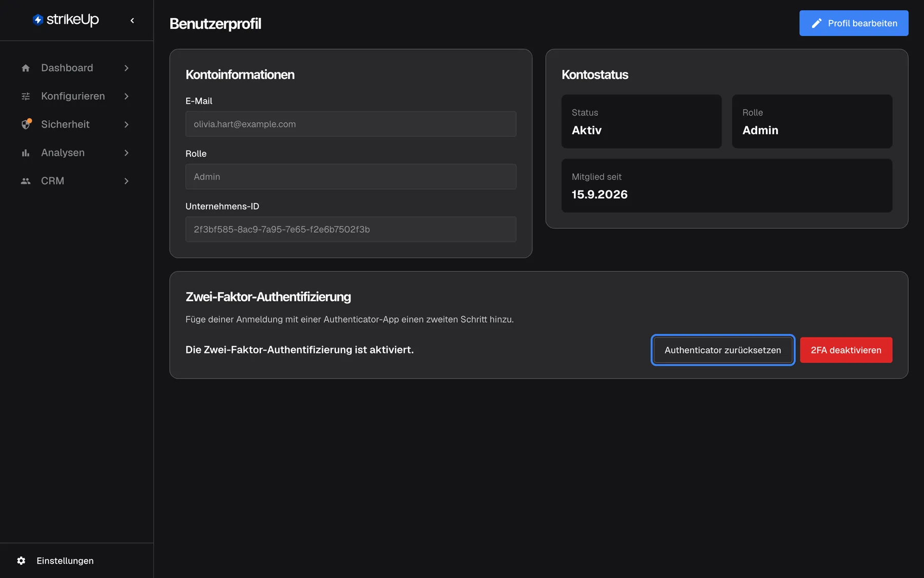Click the Rolle input field showing Admin
924x578 pixels.
click(351, 177)
